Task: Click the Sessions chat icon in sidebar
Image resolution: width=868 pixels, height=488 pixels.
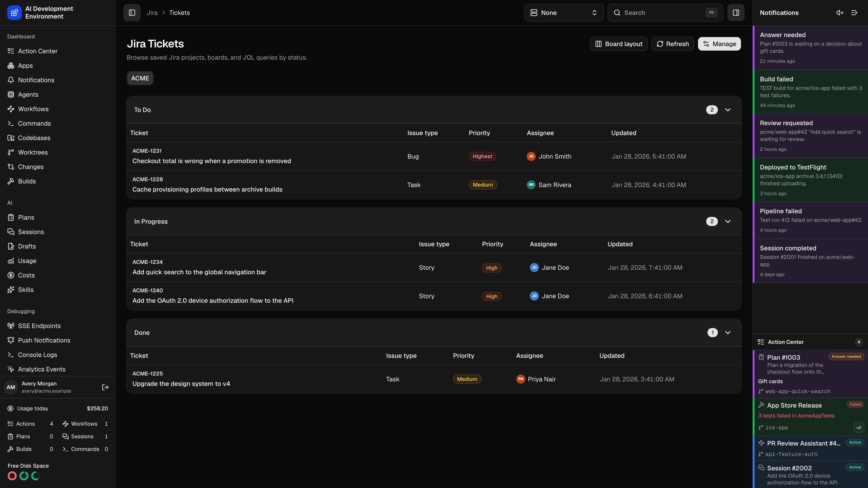Action: tap(11, 232)
